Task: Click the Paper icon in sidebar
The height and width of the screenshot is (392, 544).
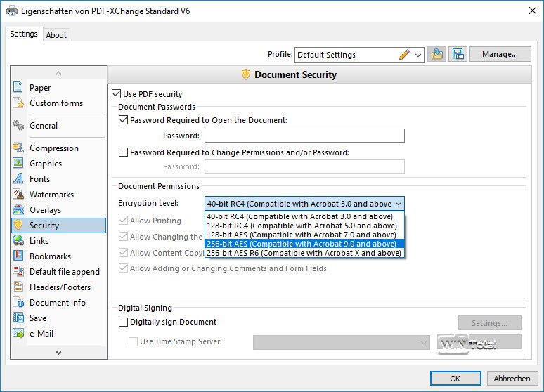Action: click(x=19, y=88)
